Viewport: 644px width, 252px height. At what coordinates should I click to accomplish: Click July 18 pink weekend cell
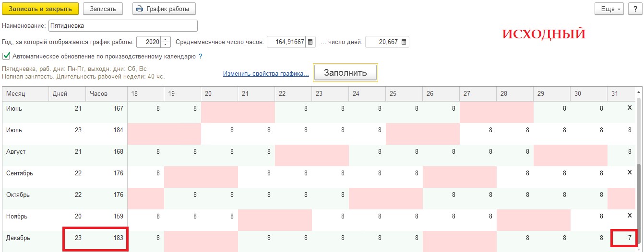[x=145, y=134]
